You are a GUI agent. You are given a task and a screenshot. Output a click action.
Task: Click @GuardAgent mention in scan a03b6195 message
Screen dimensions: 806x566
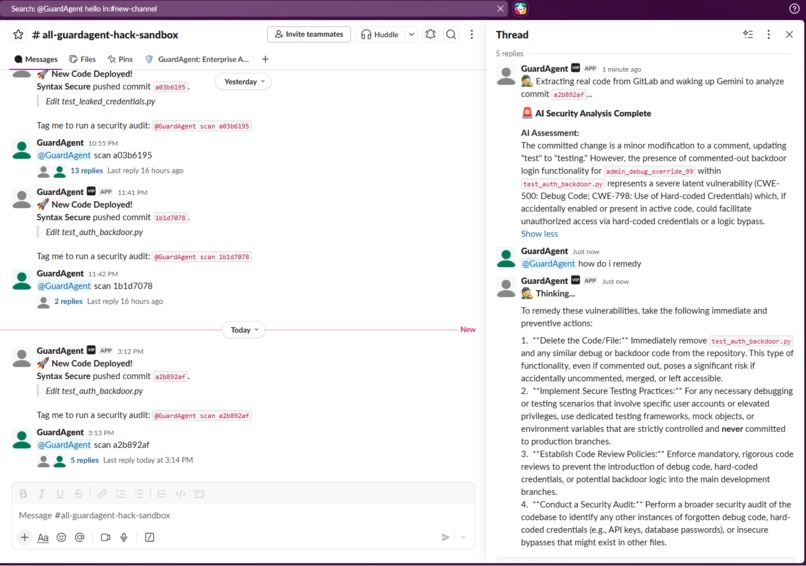tap(64, 155)
